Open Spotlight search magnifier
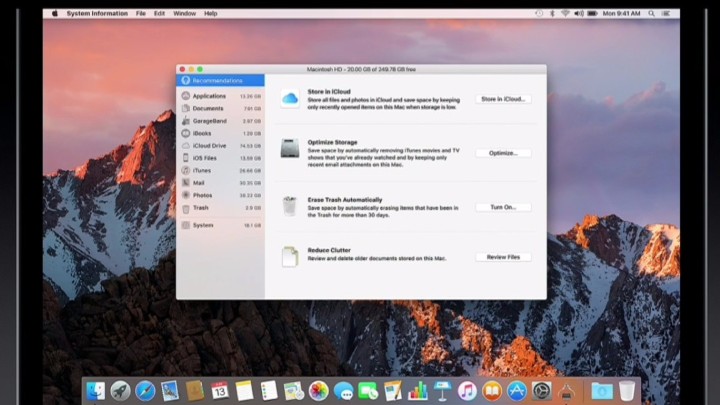The width and height of the screenshot is (720, 405). [652, 13]
